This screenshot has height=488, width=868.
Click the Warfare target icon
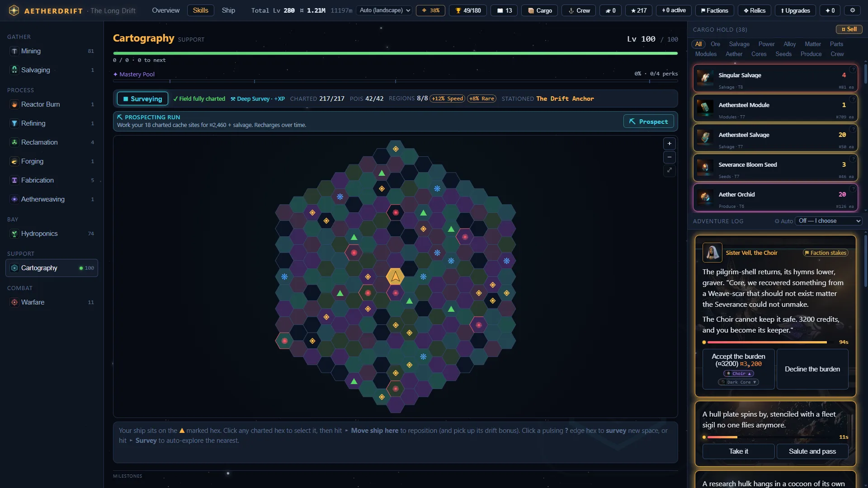(x=14, y=302)
